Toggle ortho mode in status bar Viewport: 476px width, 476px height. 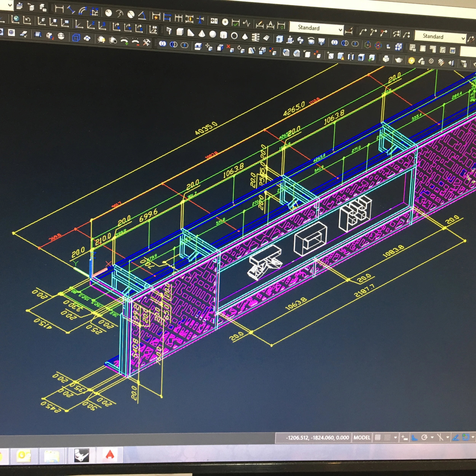coord(415,438)
